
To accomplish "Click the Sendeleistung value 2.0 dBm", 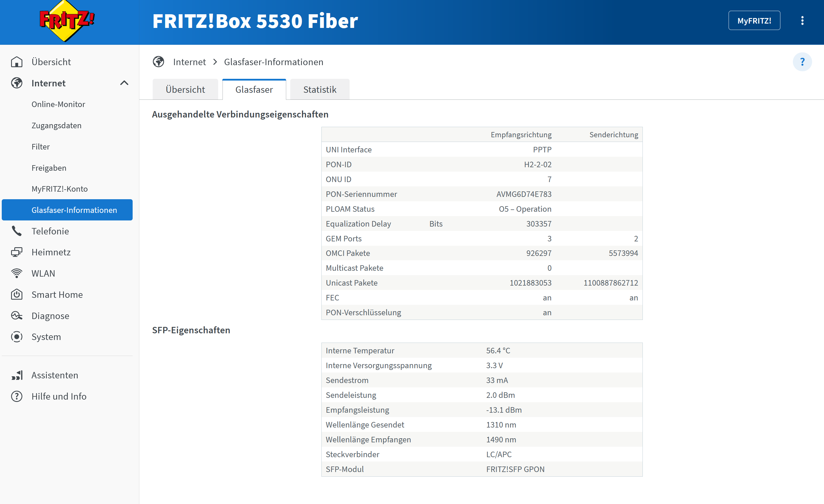I will pos(500,395).
